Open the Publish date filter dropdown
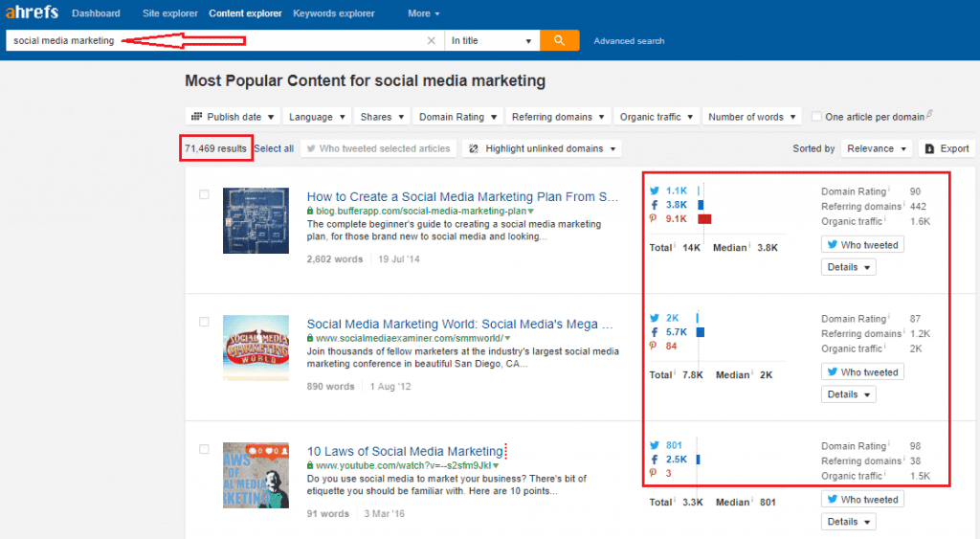 pos(233,117)
